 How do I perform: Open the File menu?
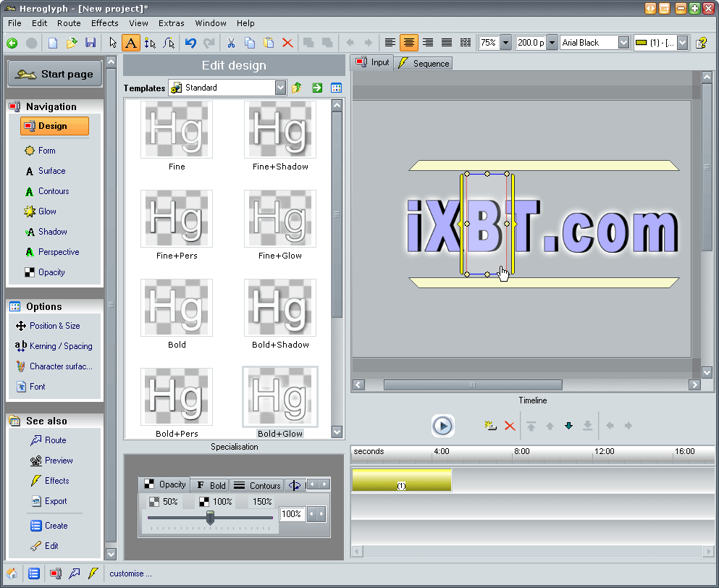[14, 23]
